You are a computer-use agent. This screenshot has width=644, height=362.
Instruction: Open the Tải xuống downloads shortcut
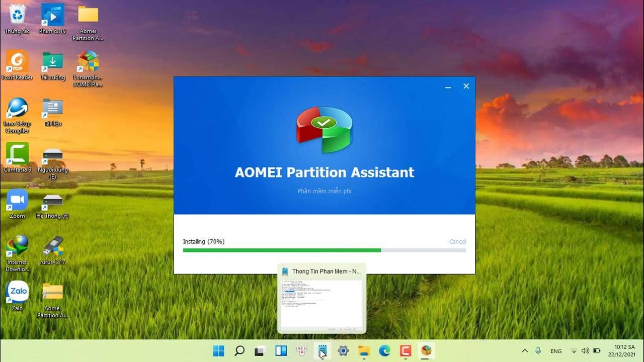(x=53, y=65)
